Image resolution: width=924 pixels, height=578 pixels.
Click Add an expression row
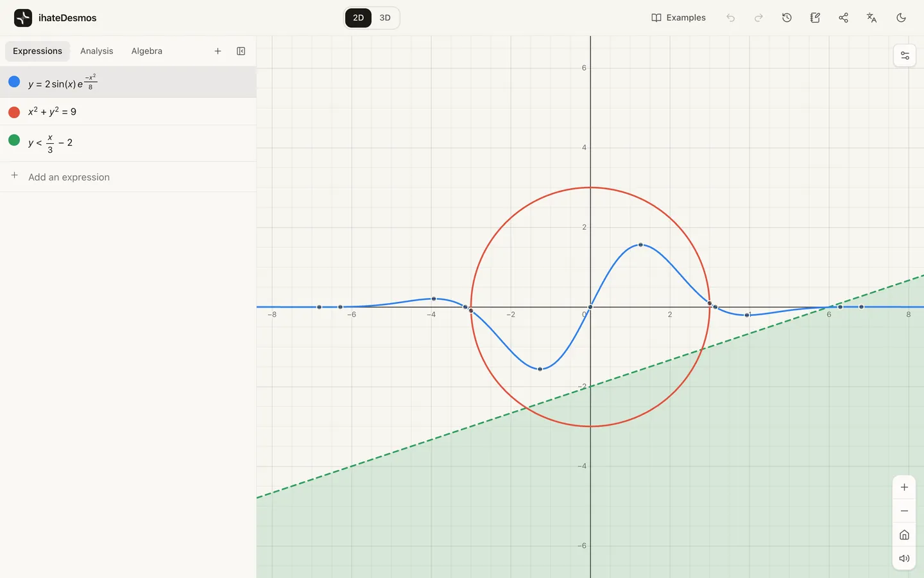pos(128,177)
